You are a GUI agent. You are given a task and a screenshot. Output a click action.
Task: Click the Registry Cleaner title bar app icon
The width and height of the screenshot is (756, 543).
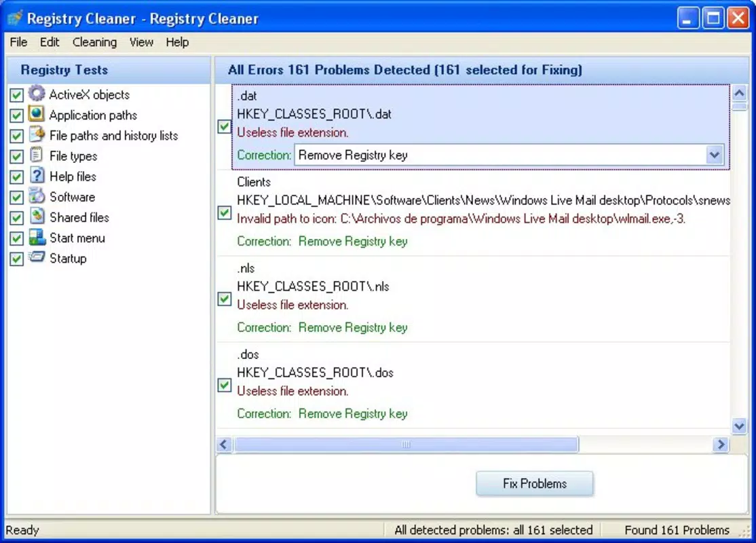[x=15, y=18]
